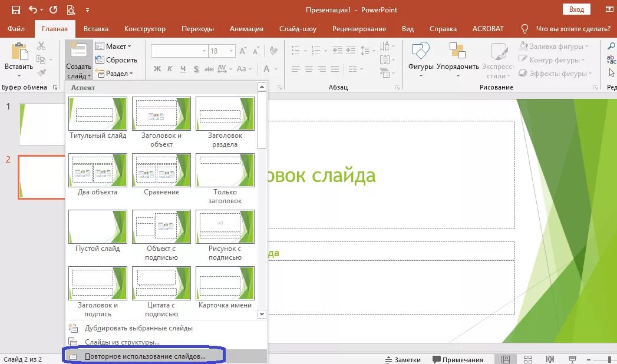This screenshot has width=617, height=364.
Task: Toggle underline Ч formatting
Action: click(183, 69)
